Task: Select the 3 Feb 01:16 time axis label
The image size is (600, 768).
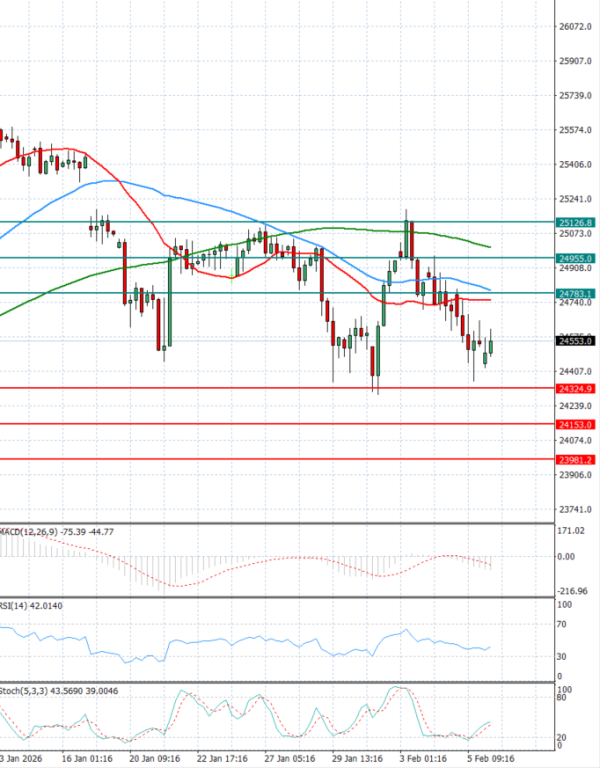Action: 423,759
